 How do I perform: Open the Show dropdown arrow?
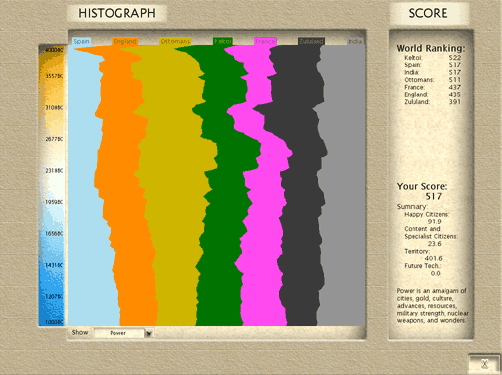149,333
